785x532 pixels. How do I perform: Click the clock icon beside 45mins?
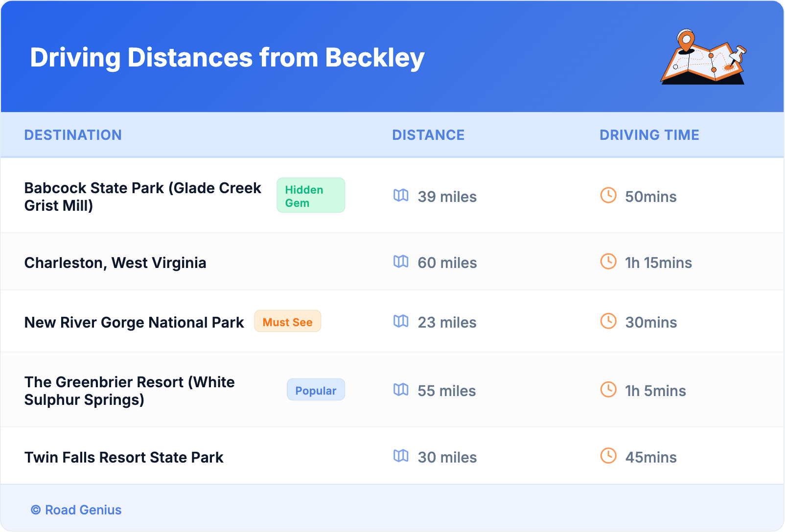pos(608,456)
